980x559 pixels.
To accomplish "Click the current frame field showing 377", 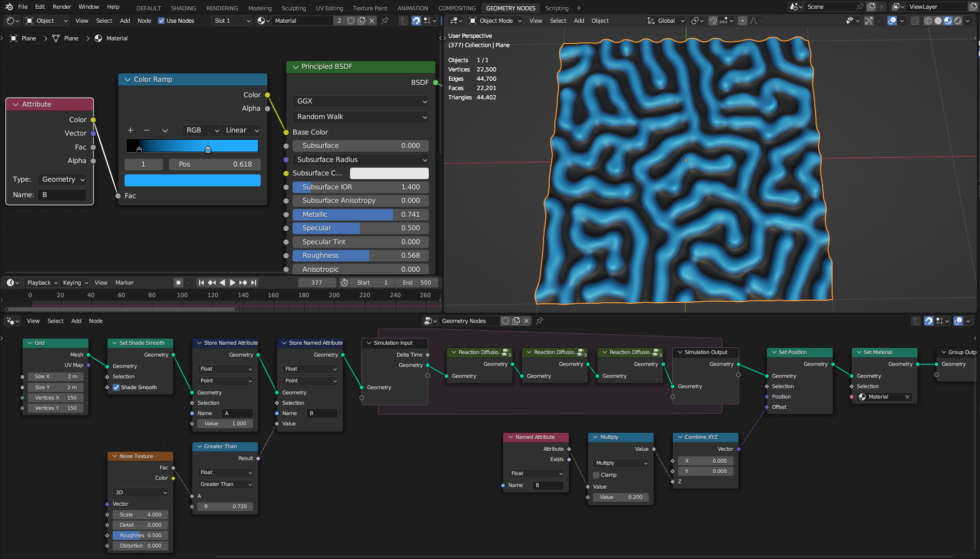I will click(x=317, y=283).
